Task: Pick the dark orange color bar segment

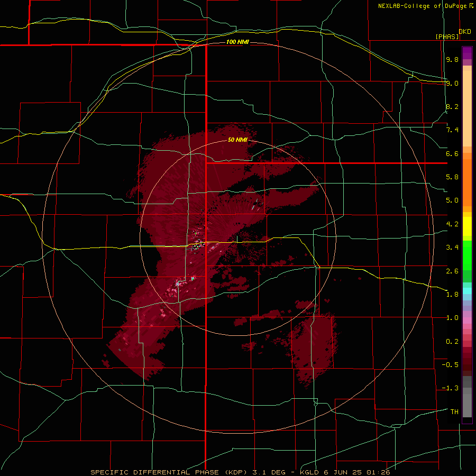Action: 467,183
